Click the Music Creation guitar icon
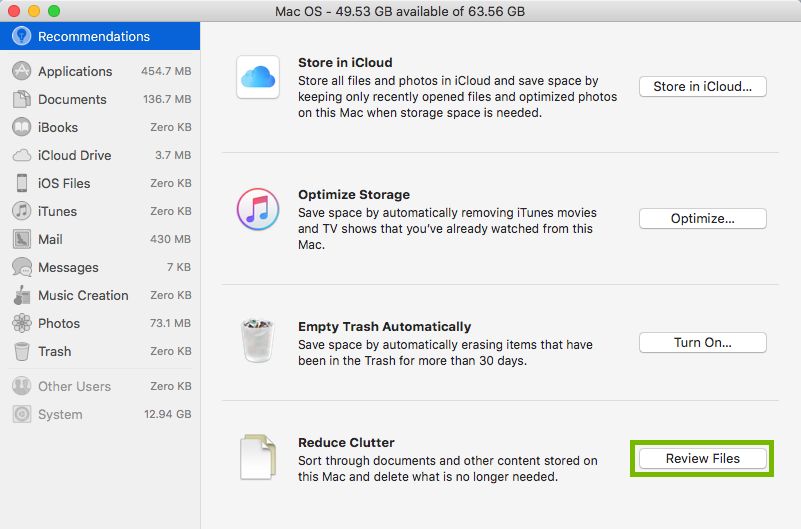This screenshot has height=529, width=801. [x=21, y=295]
